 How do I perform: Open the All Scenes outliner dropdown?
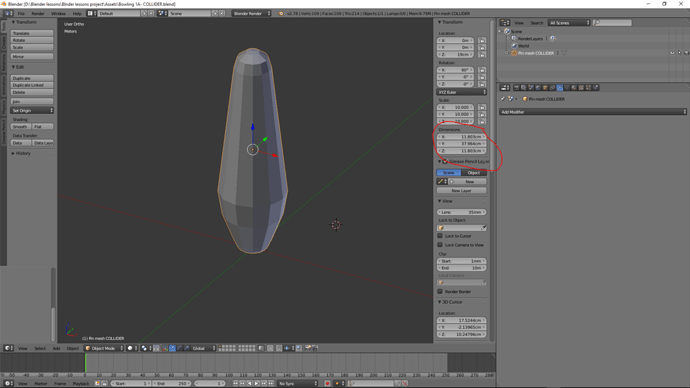[x=569, y=22]
